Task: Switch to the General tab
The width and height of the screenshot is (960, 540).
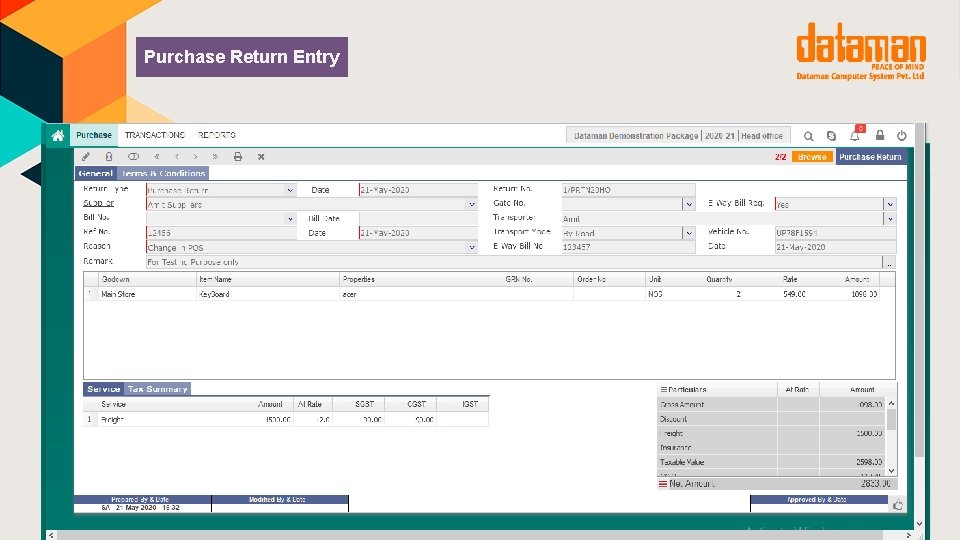Action: coord(96,173)
